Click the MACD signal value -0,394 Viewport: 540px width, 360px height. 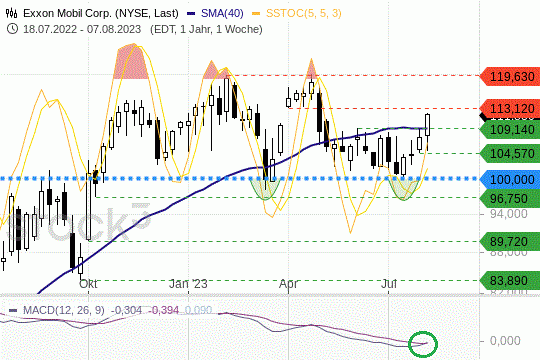pos(164,310)
